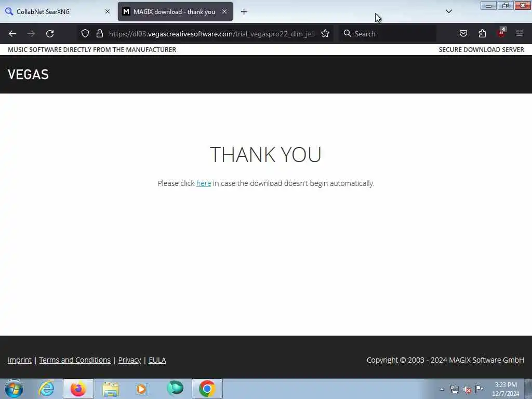Image resolution: width=532 pixels, height=399 pixels.
Task: Reload the current page
Action: point(50,34)
